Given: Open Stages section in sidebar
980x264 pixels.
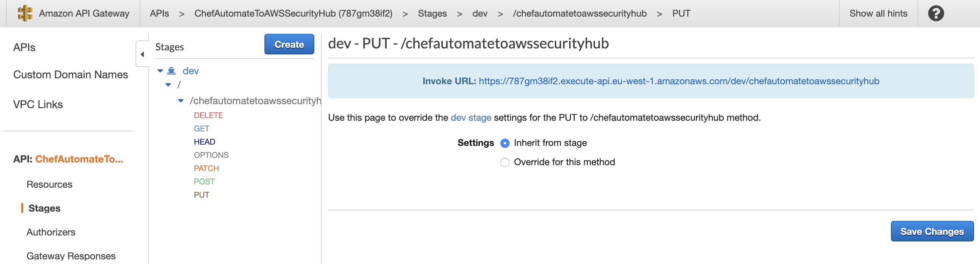Looking at the screenshot, I should tap(45, 209).
